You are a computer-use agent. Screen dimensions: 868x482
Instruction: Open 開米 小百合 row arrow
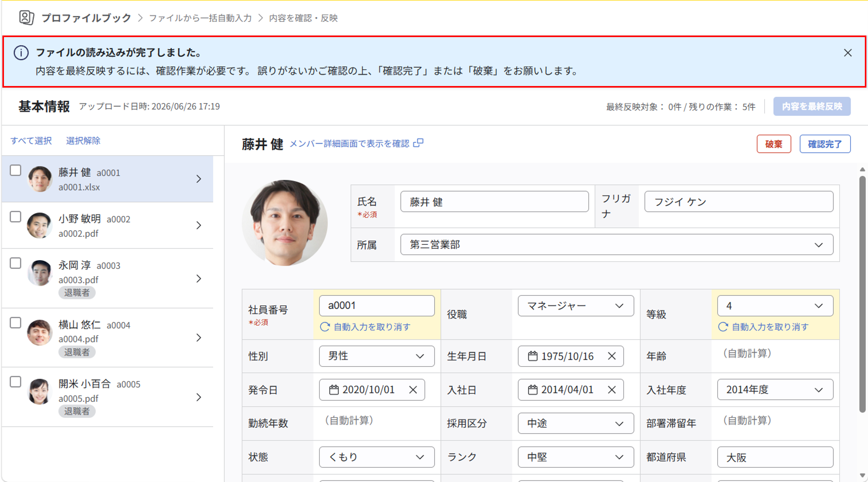tap(199, 397)
